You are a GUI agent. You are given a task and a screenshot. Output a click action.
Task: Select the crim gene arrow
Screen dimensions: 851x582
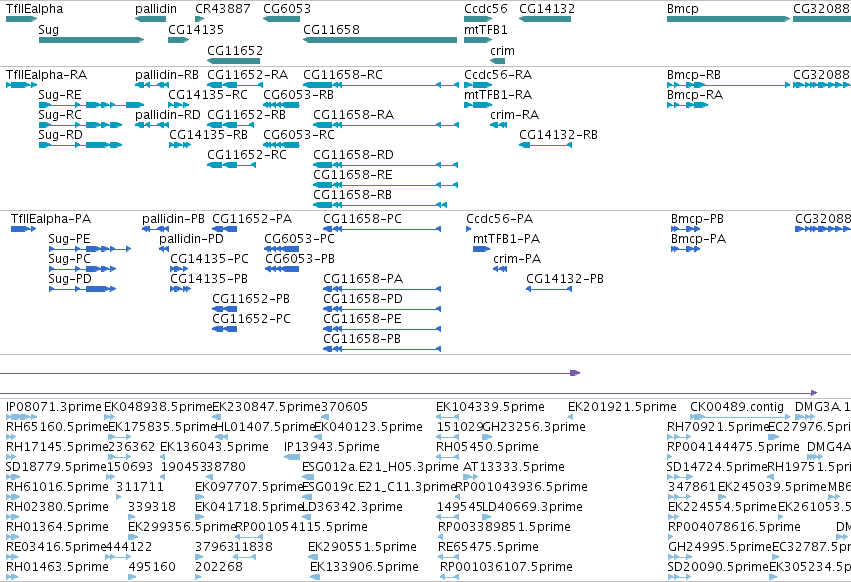(x=497, y=61)
